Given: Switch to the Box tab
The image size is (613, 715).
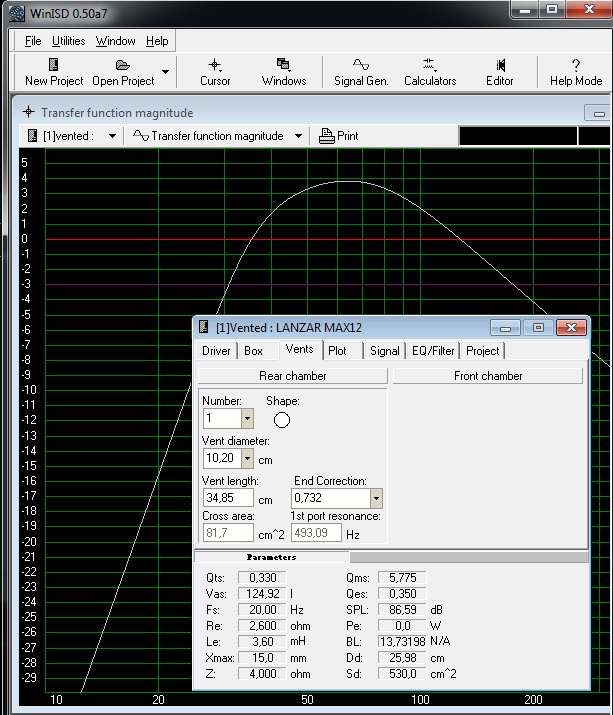Looking at the screenshot, I should [254, 351].
